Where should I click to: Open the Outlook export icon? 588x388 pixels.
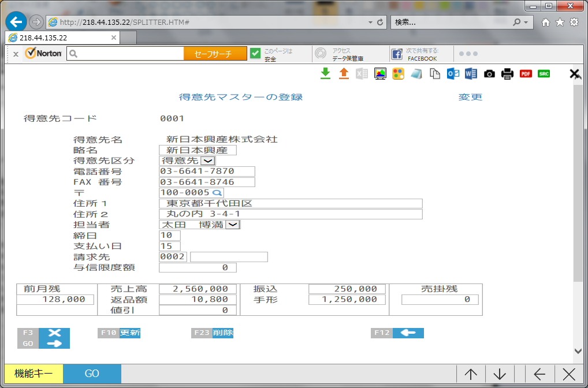tap(453, 73)
